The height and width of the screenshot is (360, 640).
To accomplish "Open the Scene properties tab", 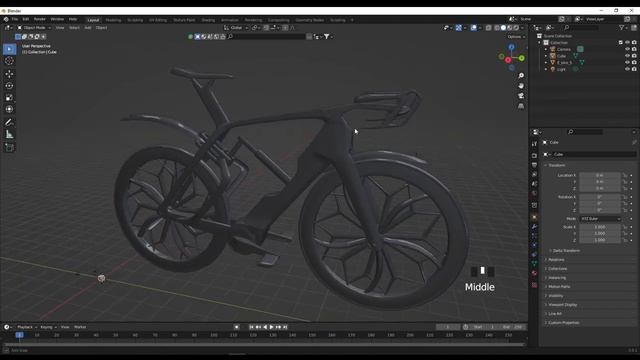I will (534, 184).
